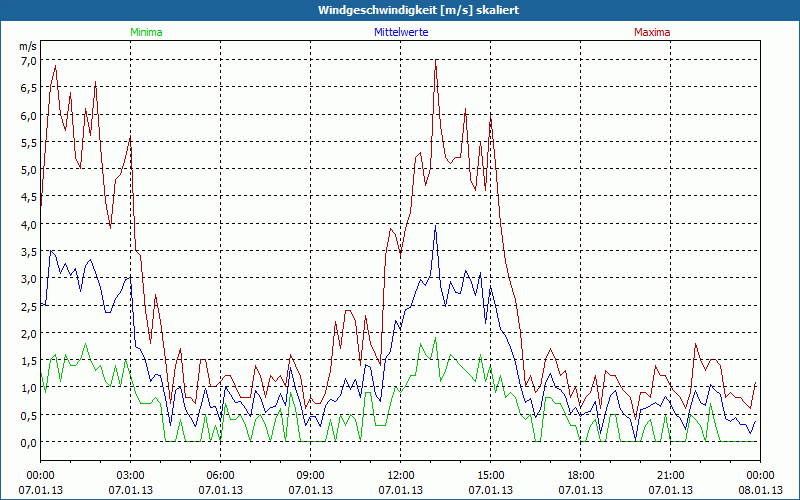Click the chart title 'Windgeschwindigkeit [m/s] skaliert'
Screen dimensions: 800x500
tap(418, 10)
